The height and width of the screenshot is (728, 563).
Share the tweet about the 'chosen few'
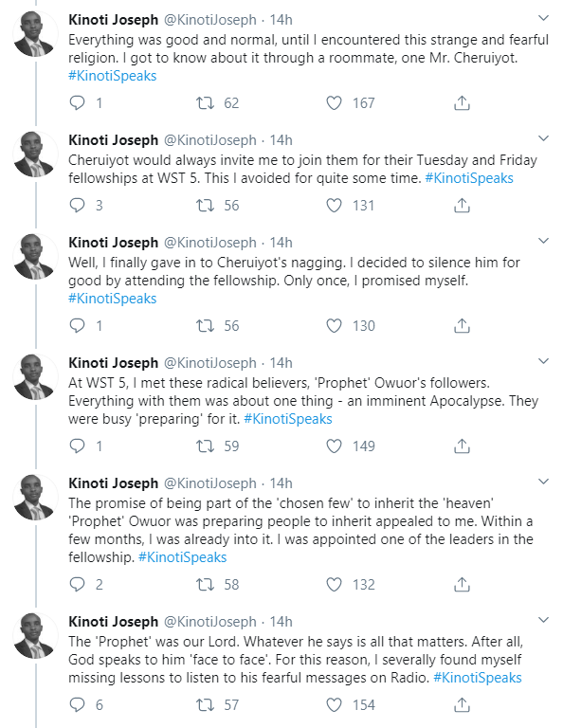tap(462, 585)
